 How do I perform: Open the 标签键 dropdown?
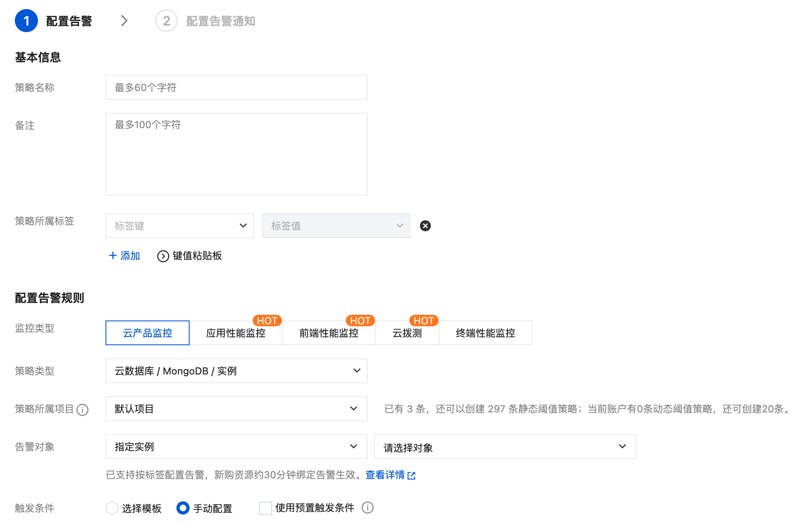pyautogui.click(x=179, y=226)
